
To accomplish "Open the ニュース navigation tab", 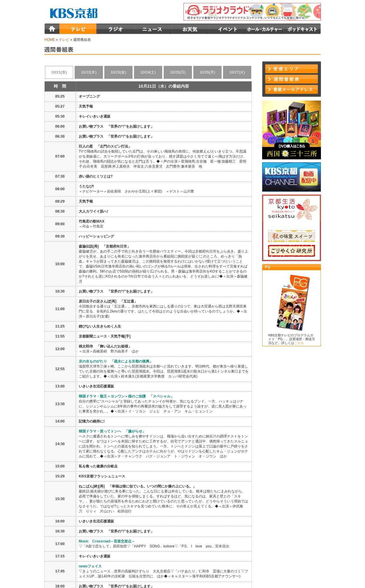I will click(153, 29).
